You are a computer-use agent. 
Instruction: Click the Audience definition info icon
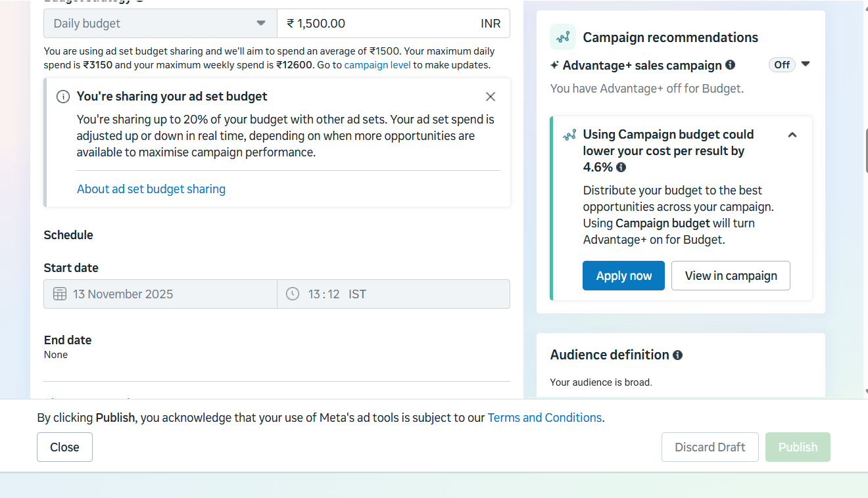(x=677, y=355)
